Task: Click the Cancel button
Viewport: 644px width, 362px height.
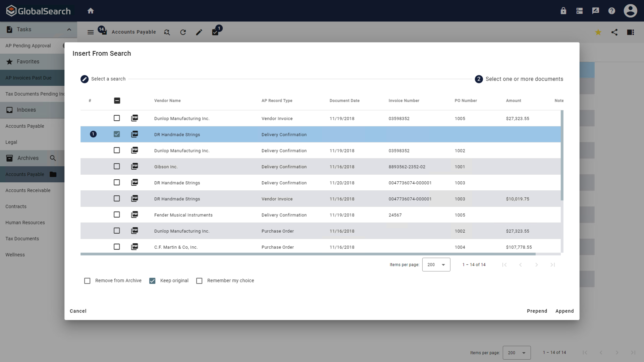Action: [x=78, y=311]
